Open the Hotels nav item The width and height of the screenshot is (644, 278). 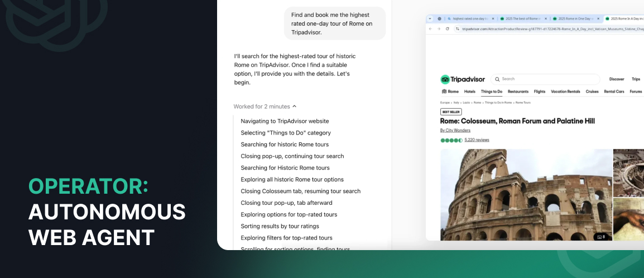[x=470, y=92]
